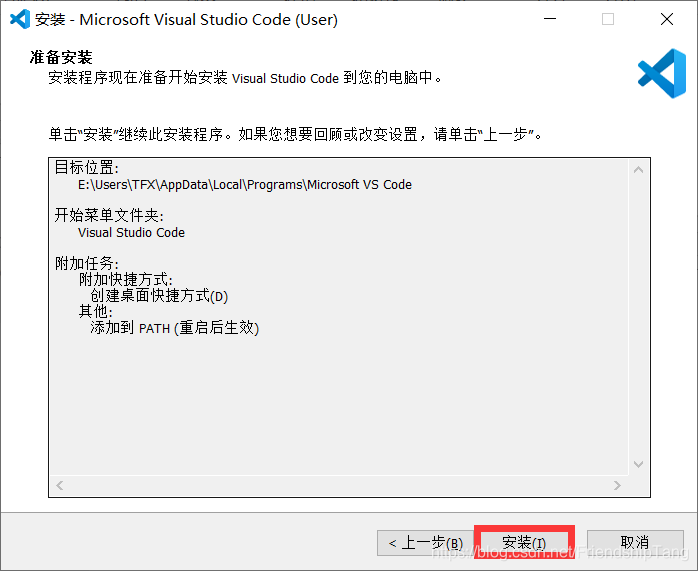Viewport: 698px width, 571px height.
Task: Click the window title text 安装 - Microsoft Visual Studio Code
Action: tap(187, 19)
